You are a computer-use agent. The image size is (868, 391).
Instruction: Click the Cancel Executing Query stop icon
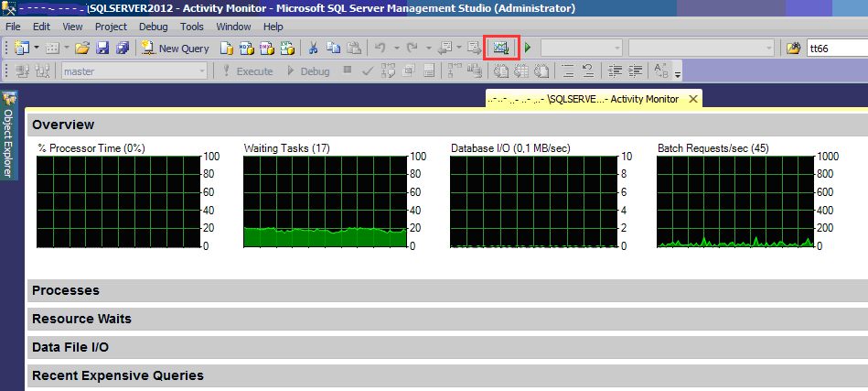click(347, 70)
